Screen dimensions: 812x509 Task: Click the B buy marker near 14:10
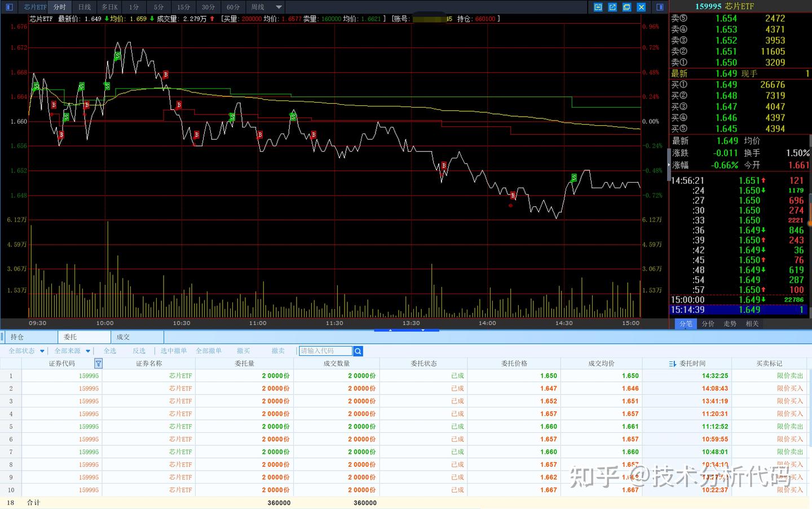pyautogui.click(x=513, y=196)
